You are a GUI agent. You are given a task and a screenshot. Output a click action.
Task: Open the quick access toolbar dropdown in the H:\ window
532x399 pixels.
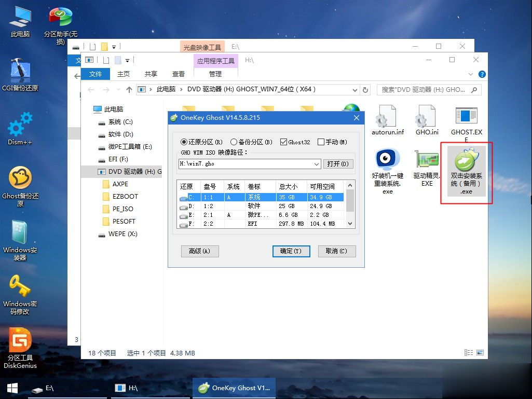127,61
